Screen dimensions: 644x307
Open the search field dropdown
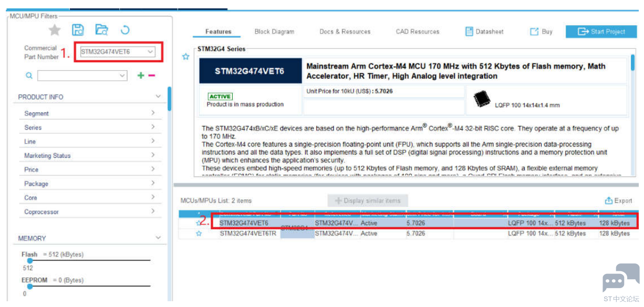(x=122, y=76)
